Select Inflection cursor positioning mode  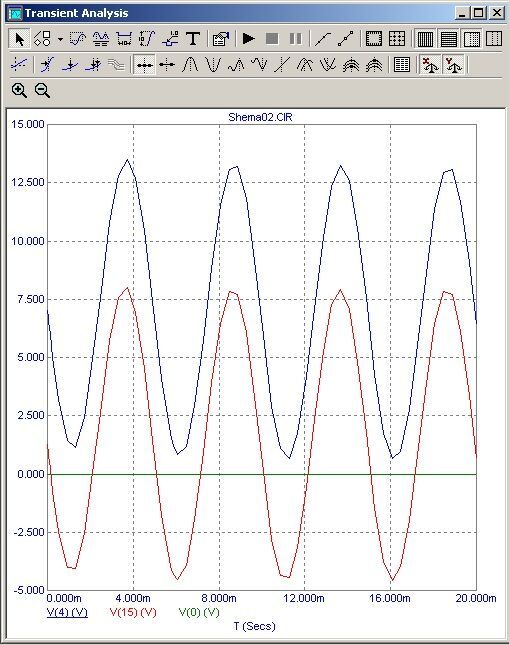point(282,65)
